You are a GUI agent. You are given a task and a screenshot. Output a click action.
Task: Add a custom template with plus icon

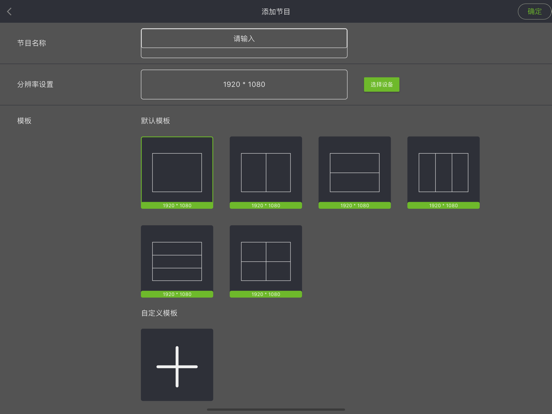coord(177,365)
